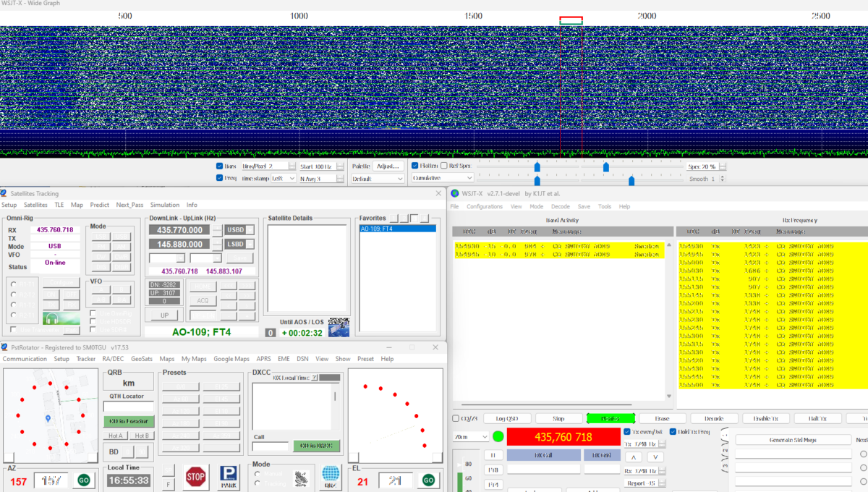Screen dimensions: 868x492
Task: Click the green azimuth GO button
Action: 84,480
